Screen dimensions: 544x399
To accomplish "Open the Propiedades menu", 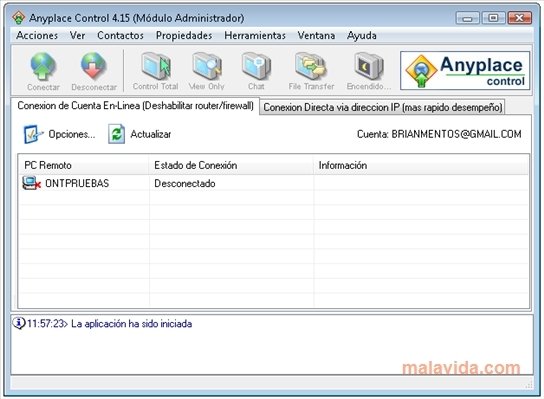I will tap(184, 35).
